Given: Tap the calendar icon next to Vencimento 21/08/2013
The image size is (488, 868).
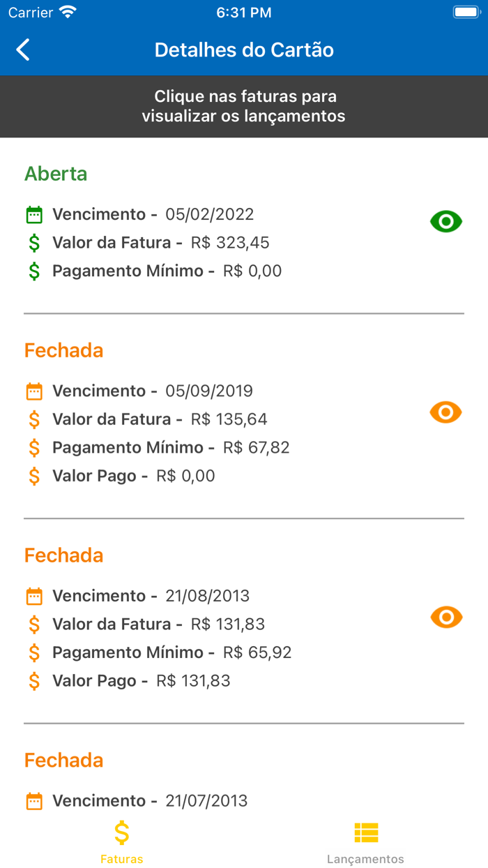Looking at the screenshot, I should (x=33, y=596).
